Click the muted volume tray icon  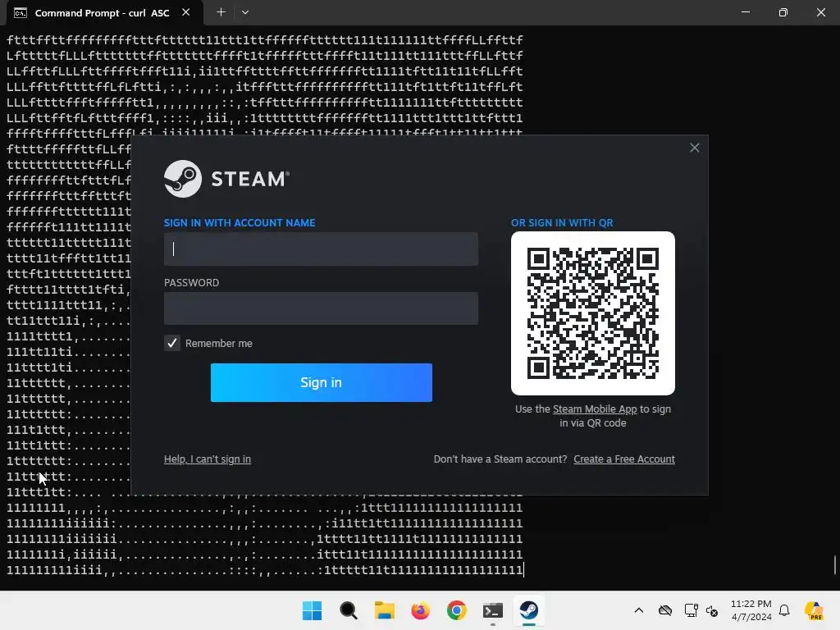712,610
